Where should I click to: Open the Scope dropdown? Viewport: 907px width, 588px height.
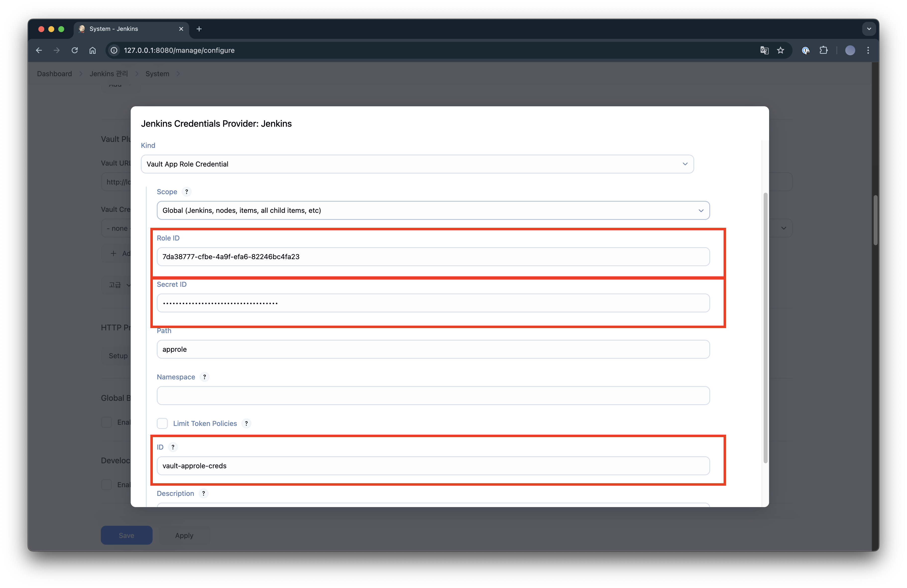coord(433,210)
